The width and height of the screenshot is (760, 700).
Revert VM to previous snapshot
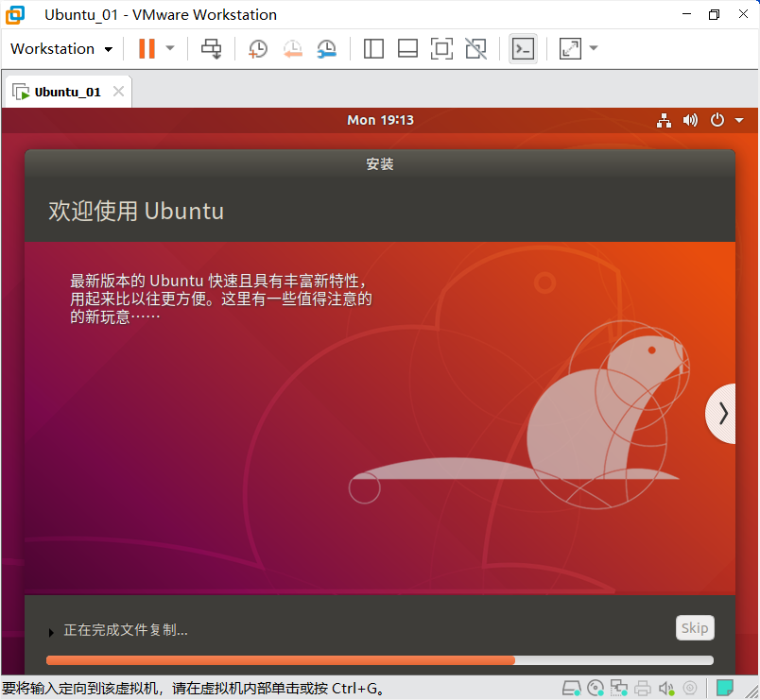click(293, 48)
